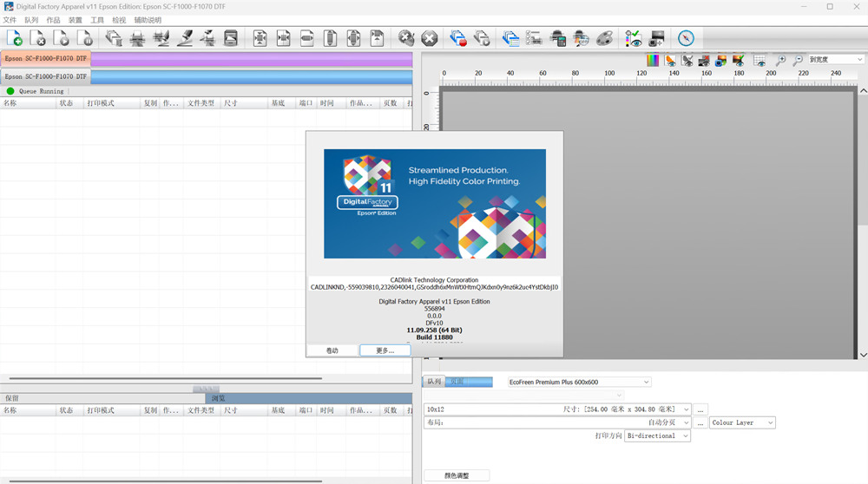Click the play queue stacked pages icon
868x484 pixels.
(482, 38)
